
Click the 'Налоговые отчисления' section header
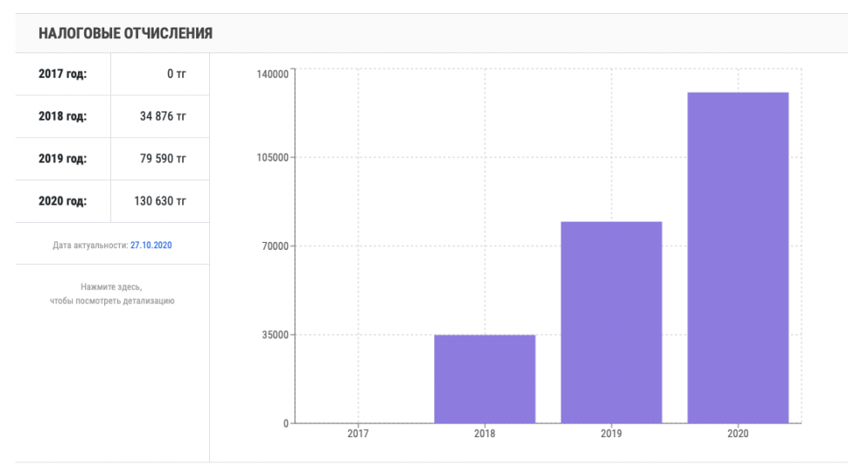tap(126, 33)
